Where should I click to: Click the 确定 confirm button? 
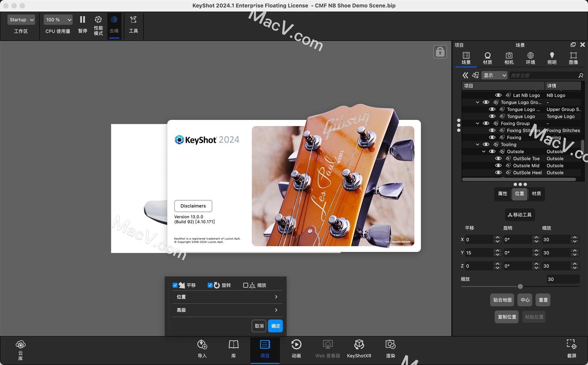[275, 326]
